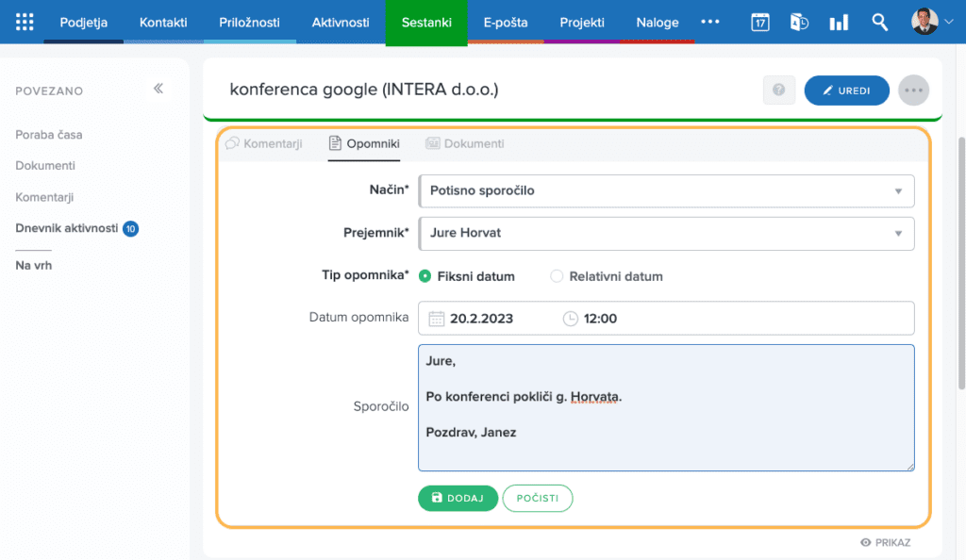Open Dokumenti in the Povezano sidebar
This screenshot has width=966, height=560.
tap(45, 166)
